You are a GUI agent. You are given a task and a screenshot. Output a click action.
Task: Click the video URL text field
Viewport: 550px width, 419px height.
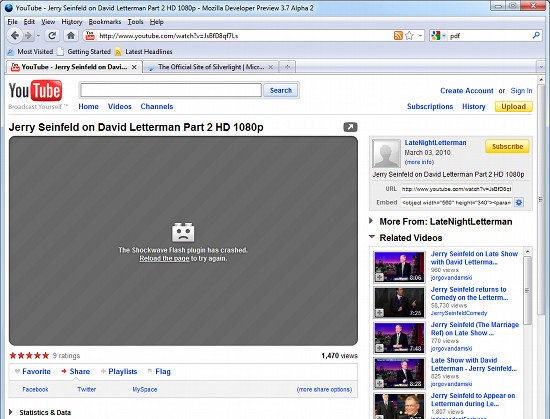456,189
